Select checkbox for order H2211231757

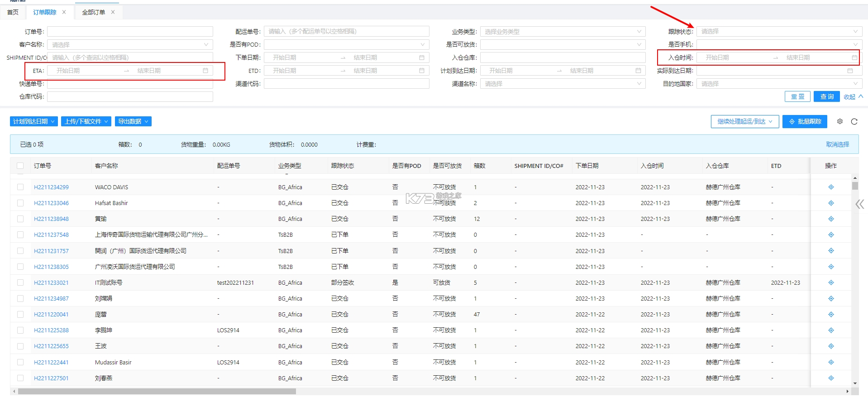[20, 251]
